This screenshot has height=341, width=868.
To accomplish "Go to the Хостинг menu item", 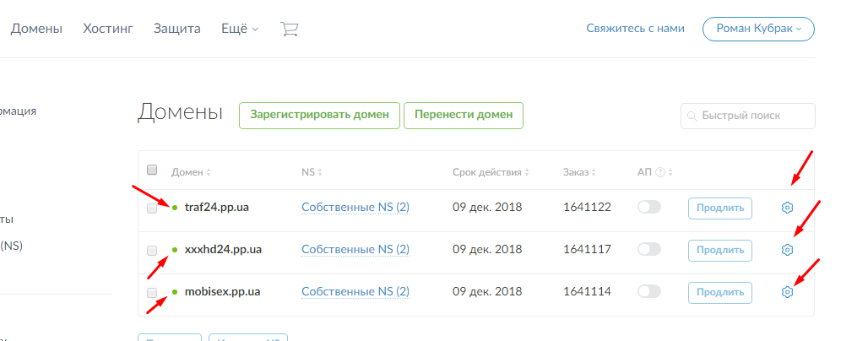I will tap(107, 29).
